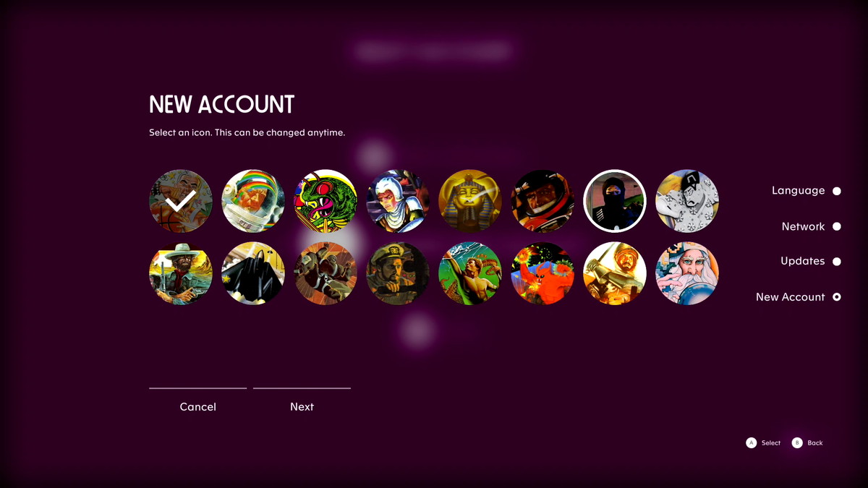Image resolution: width=868 pixels, height=488 pixels.
Task: Select the checkmarked first avatar icon
Action: 181,201
